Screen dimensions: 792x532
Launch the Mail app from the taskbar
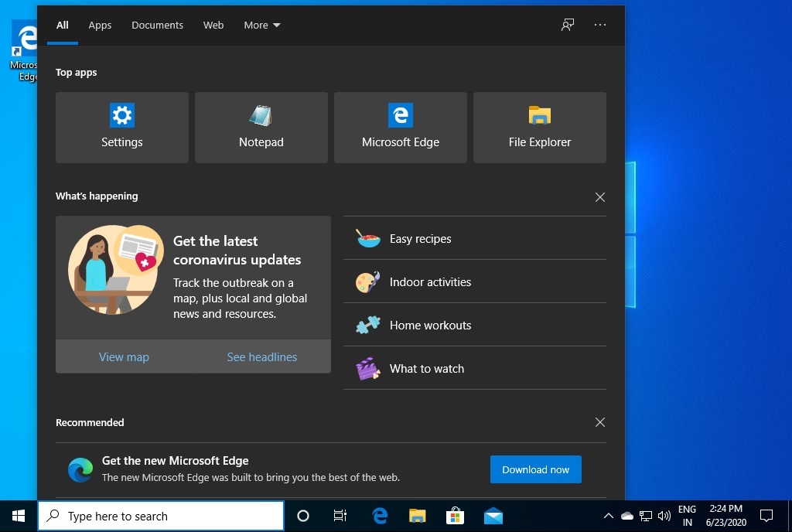(493, 516)
